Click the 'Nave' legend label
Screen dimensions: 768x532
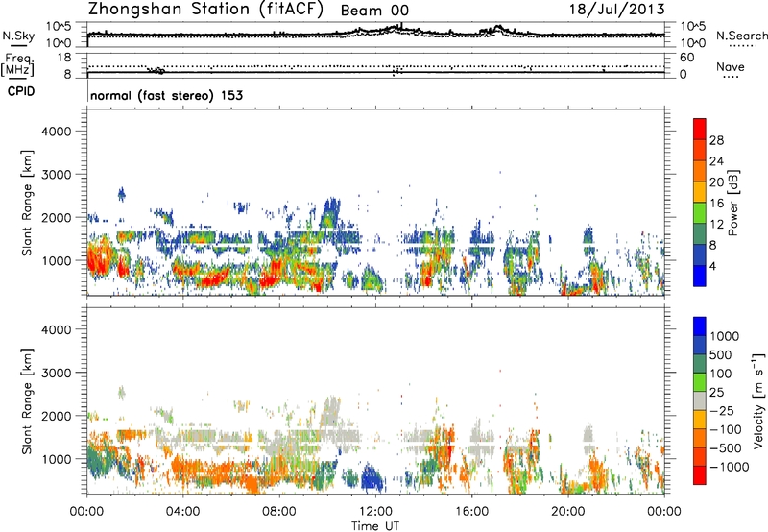pos(731,66)
